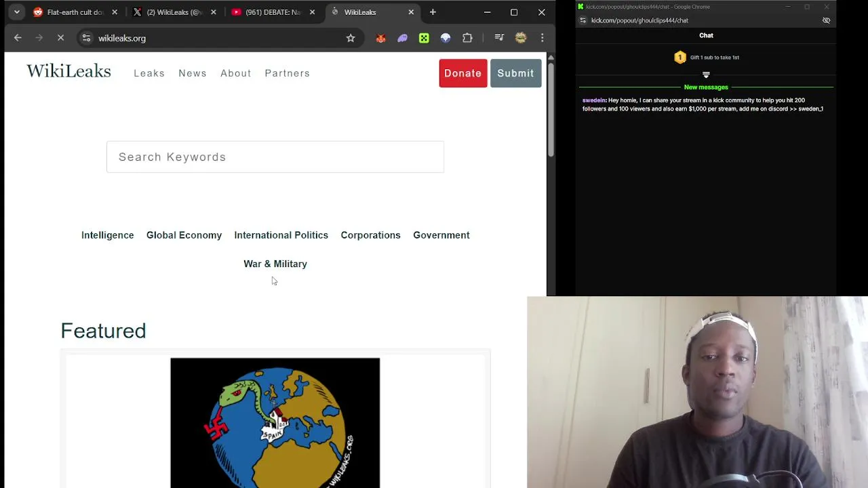Viewport: 868px width, 488px height.
Task: Switch to the Flat-earth cult Reddit tab
Action: 75,12
